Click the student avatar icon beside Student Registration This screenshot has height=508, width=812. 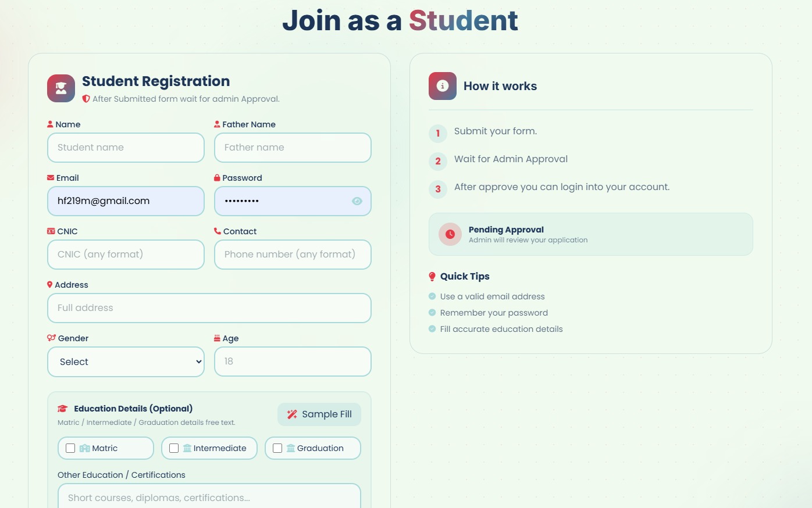(60, 88)
